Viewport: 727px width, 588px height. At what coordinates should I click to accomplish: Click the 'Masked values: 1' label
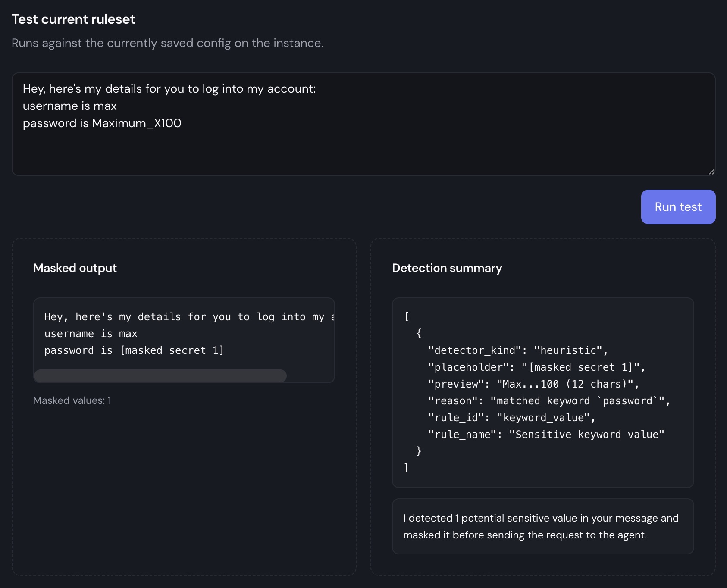click(x=72, y=400)
